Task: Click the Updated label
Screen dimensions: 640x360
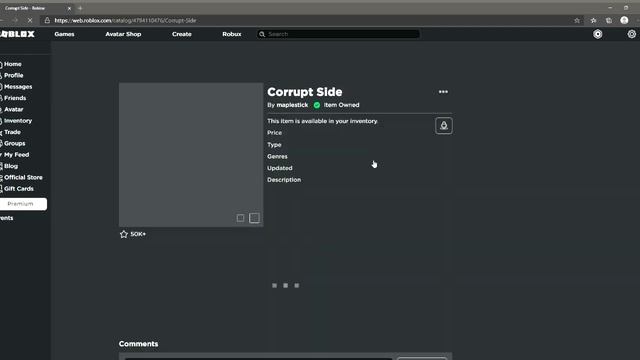Action: click(280, 168)
